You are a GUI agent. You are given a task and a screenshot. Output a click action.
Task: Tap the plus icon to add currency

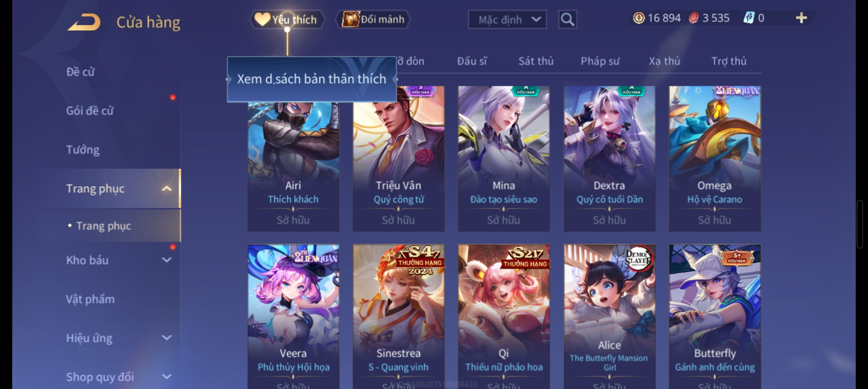tap(801, 18)
